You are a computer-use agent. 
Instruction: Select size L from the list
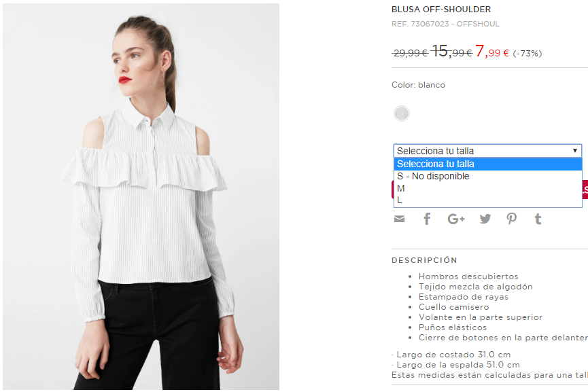coord(487,200)
